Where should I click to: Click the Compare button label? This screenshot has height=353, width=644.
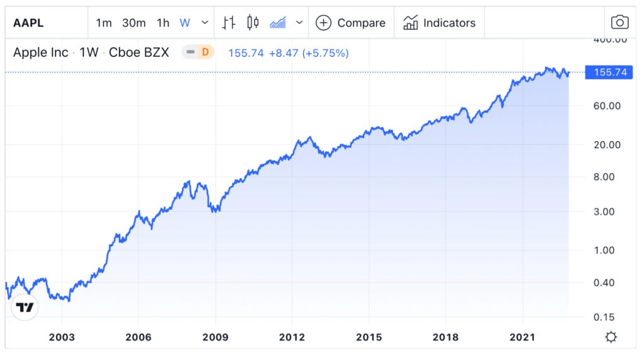click(x=361, y=23)
